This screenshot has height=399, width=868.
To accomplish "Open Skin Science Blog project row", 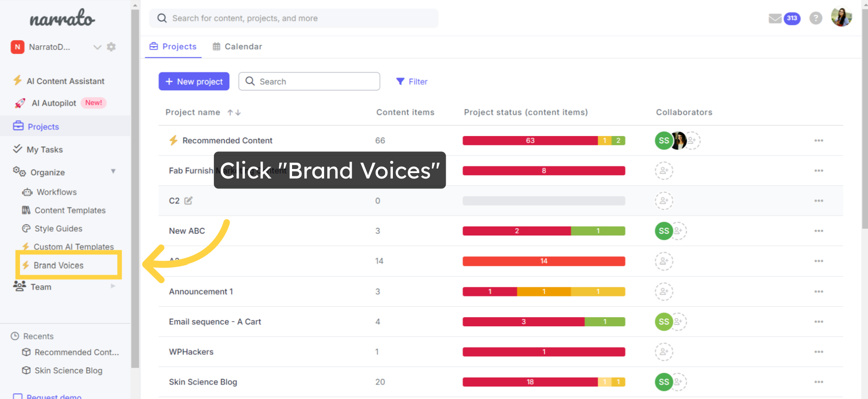I will (203, 382).
